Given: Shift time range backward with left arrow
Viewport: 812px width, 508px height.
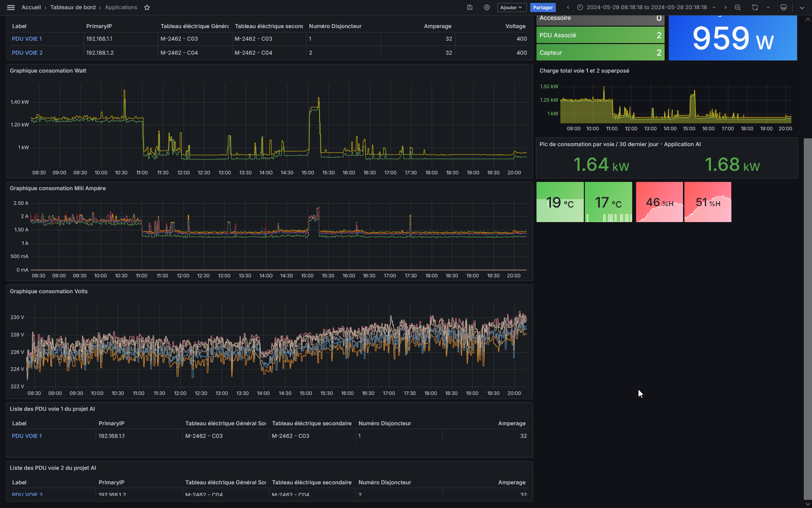Looking at the screenshot, I should [x=568, y=7].
